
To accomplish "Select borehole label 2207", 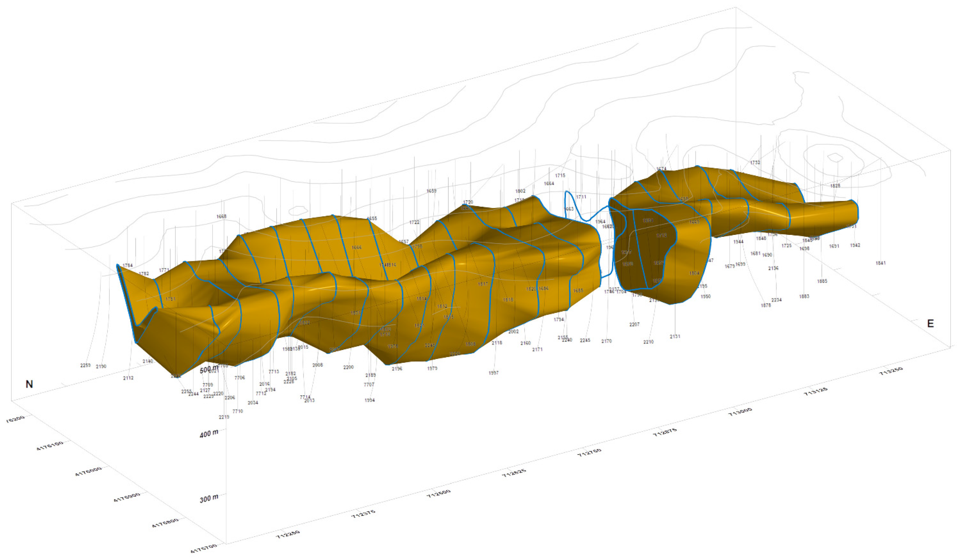I will [634, 324].
